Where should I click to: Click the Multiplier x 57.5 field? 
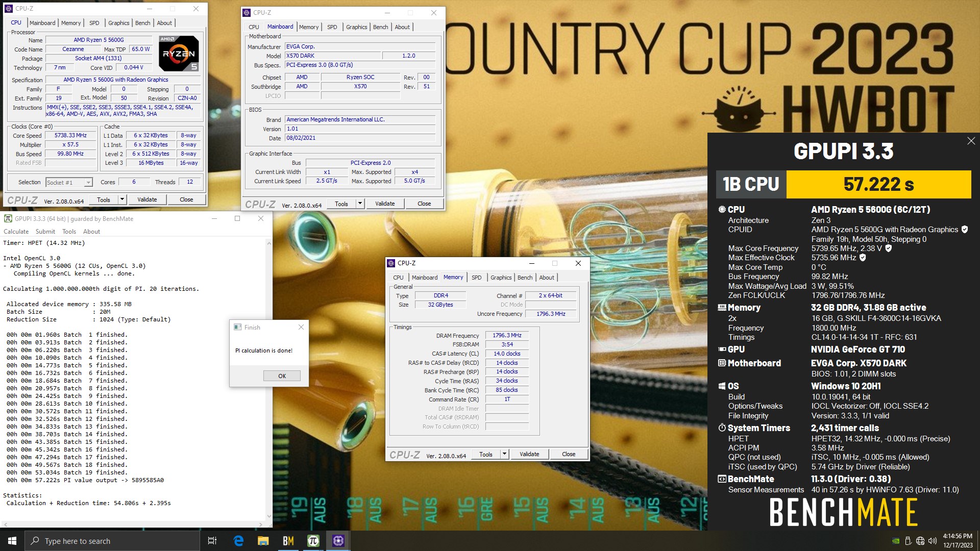(71, 145)
